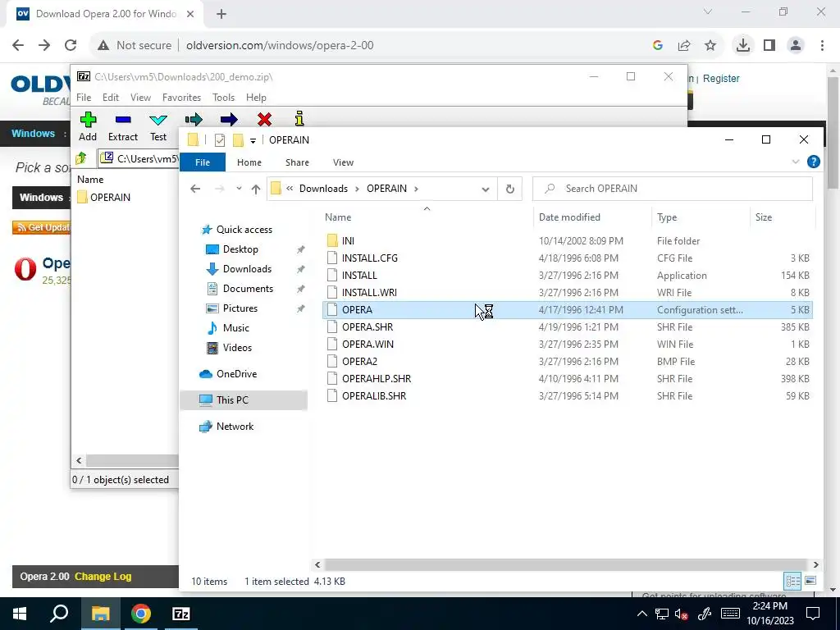Go up to parent folder in Explorer
Viewport: 840px width, 630px height.
[256, 189]
